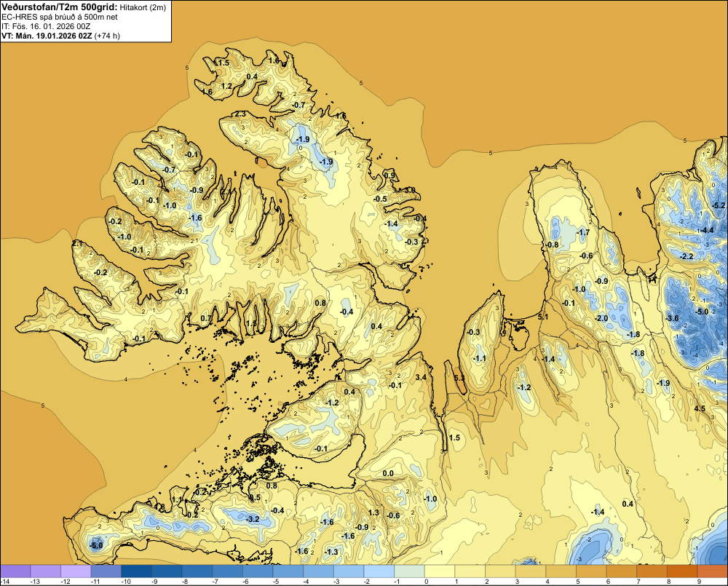
Task: Click the '-2.0' temperature value on the map
Action: tap(601, 318)
